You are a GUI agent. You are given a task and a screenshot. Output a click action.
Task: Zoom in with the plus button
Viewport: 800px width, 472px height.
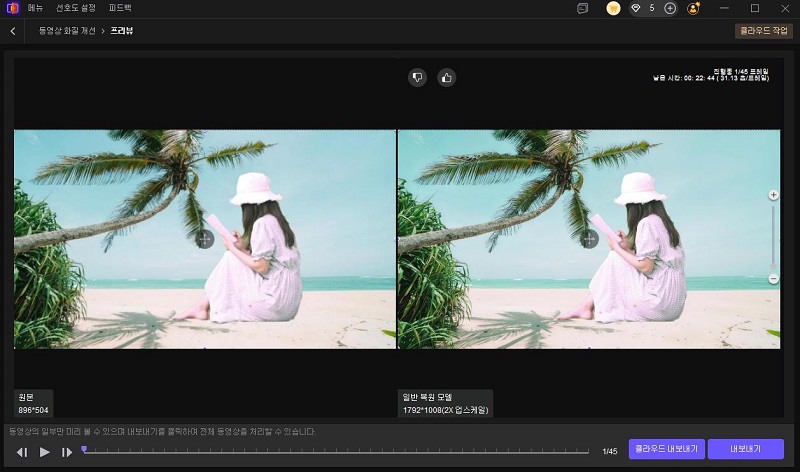point(773,195)
